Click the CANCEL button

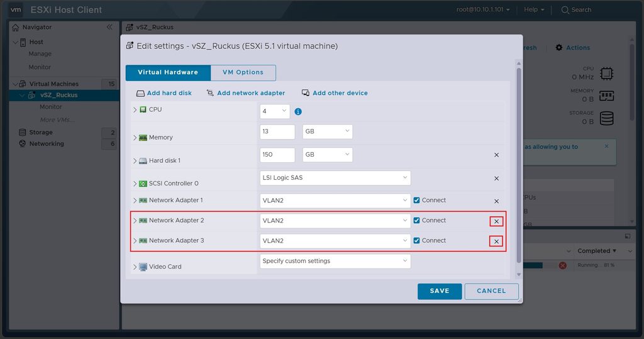(491, 291)
